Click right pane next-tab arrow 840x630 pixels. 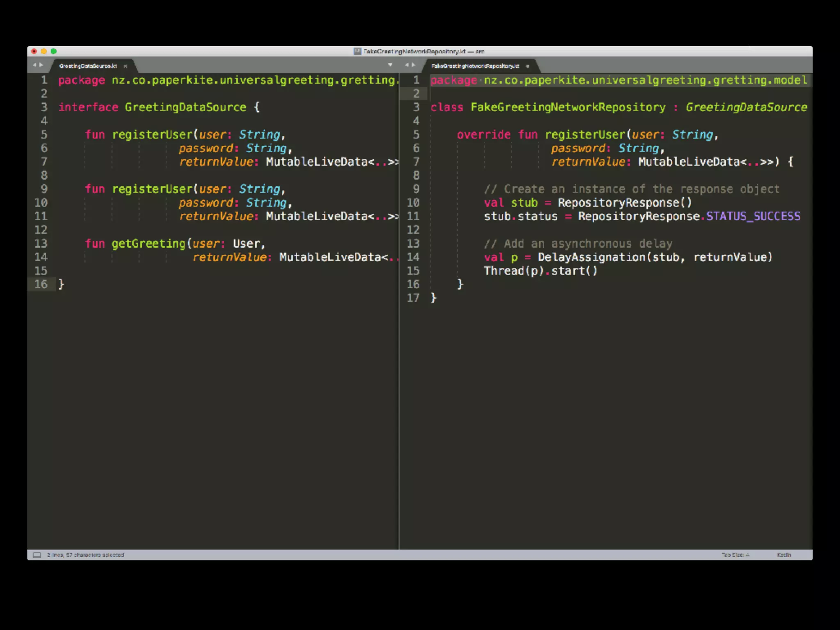coord(413,65)
